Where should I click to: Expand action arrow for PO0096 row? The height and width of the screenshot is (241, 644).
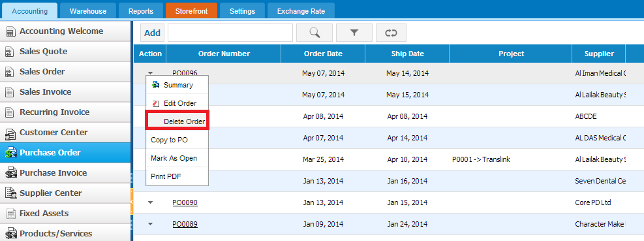150,72
